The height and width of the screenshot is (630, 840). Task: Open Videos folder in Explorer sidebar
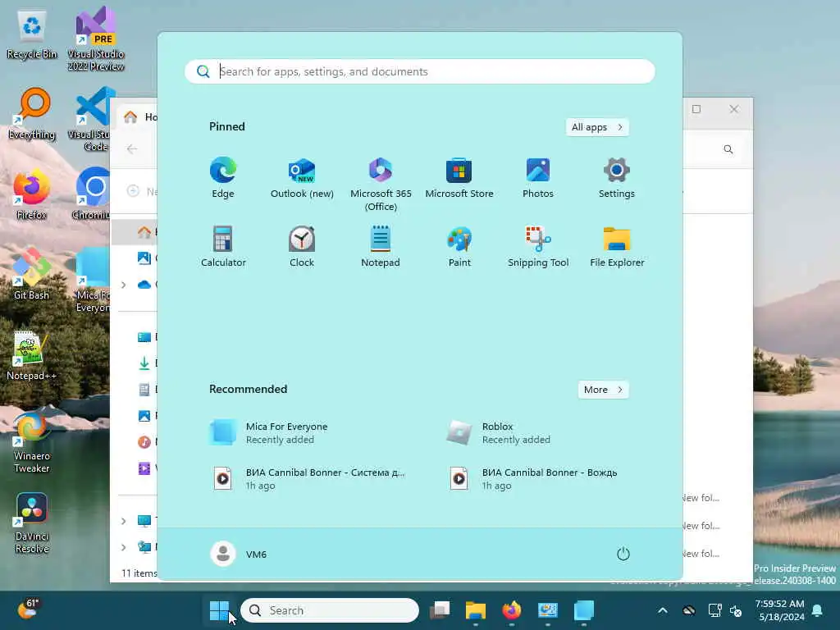pos(144,468)
